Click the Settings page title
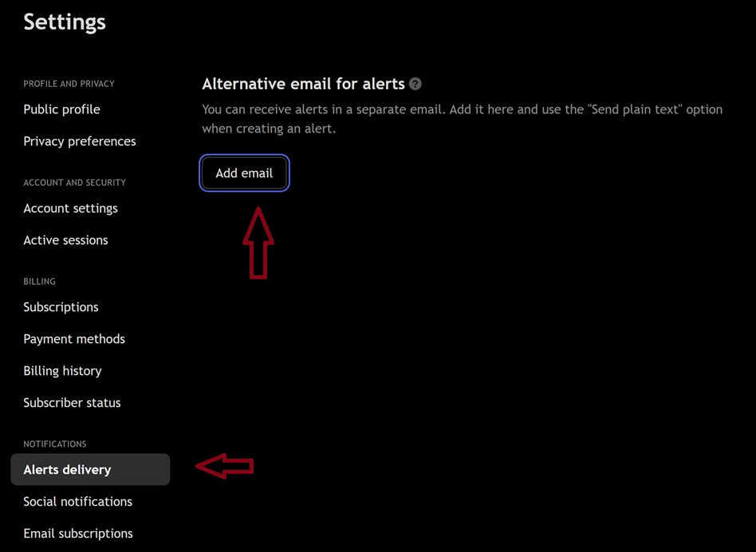The height and width of the screenshot is (552, 756). click(64, 22)
